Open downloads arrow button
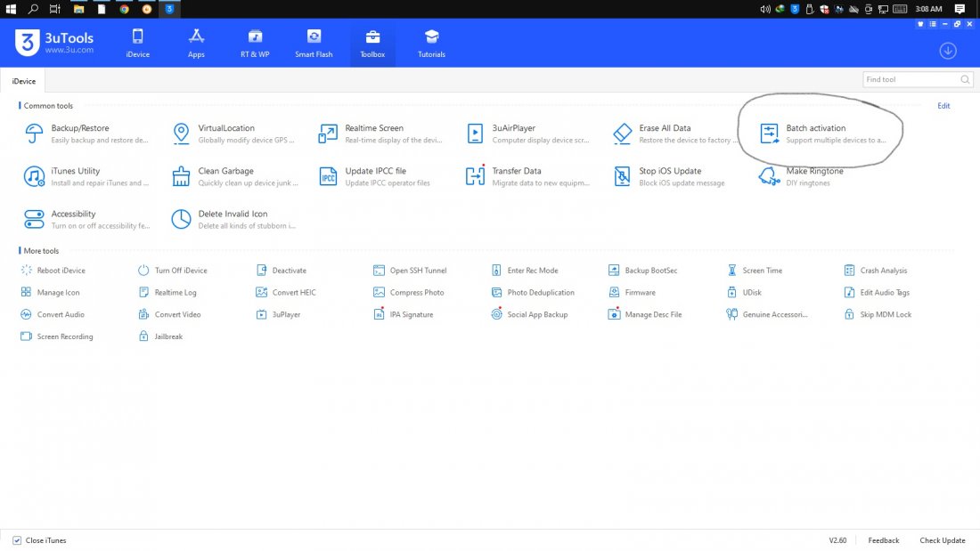The height and width of the screenshot is (551, 980). point(948,51)
